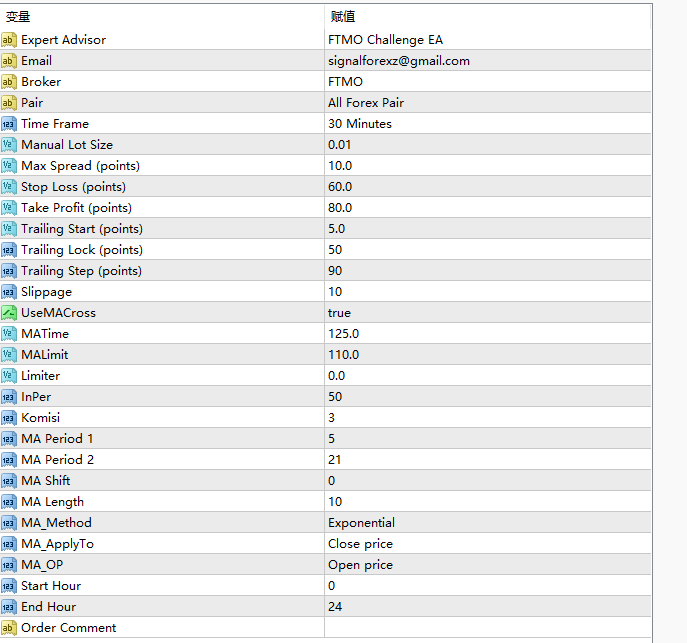Select the End Hour value 24
687x643 pixels.
pyautogui.click(x=335, y=607)
